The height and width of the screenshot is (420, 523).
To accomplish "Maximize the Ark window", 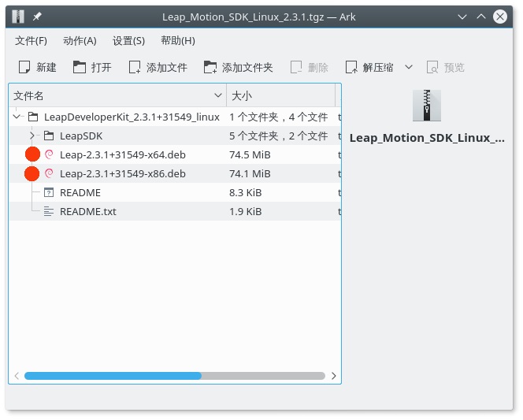I will pos(481,17).
